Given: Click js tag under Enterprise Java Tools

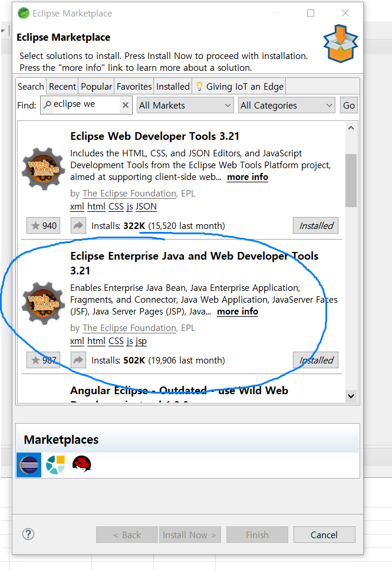Looking at the screenshot, I should pos(130,341).
